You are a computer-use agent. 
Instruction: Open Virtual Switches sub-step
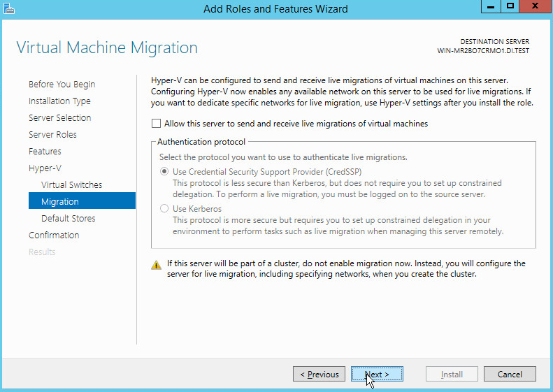(x=71, y=185)
